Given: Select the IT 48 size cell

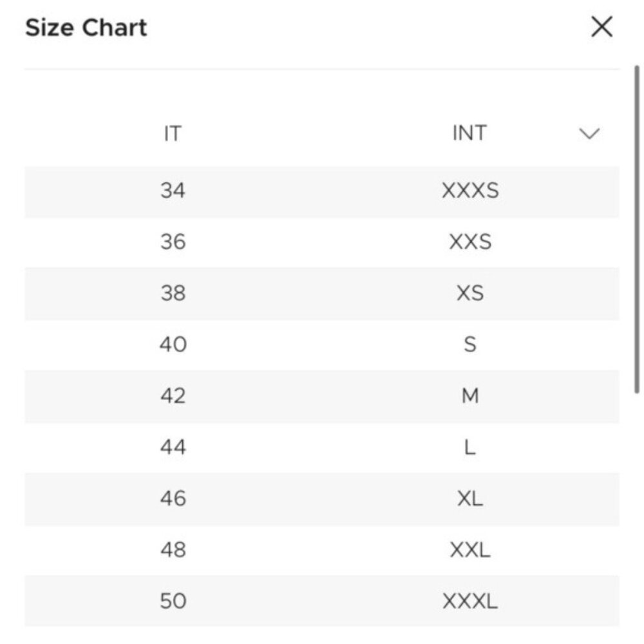Looking at the screenshot, I should [x=173, y=549].
